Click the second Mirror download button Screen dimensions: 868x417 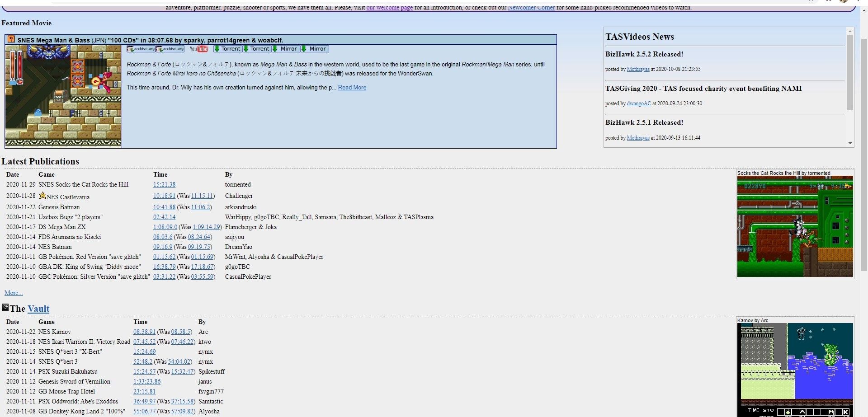point(314,49)
